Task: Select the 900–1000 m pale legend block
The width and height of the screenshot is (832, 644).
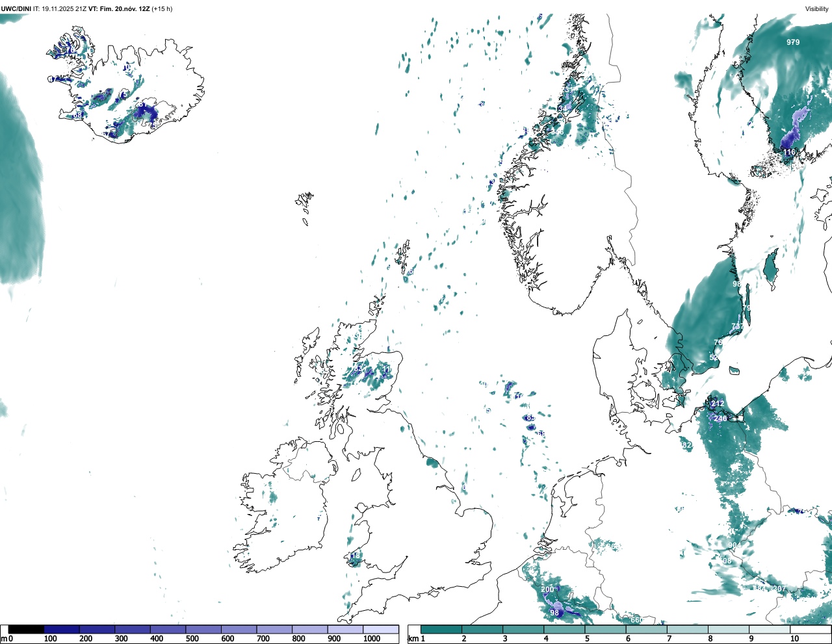Action: pos(345,629)
